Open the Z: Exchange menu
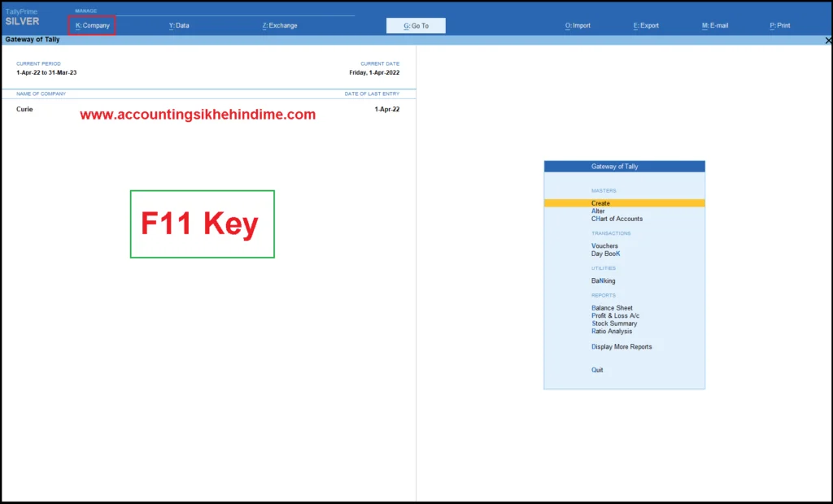The height and width of the screenshot is (504, 833). tap(280, 25)
